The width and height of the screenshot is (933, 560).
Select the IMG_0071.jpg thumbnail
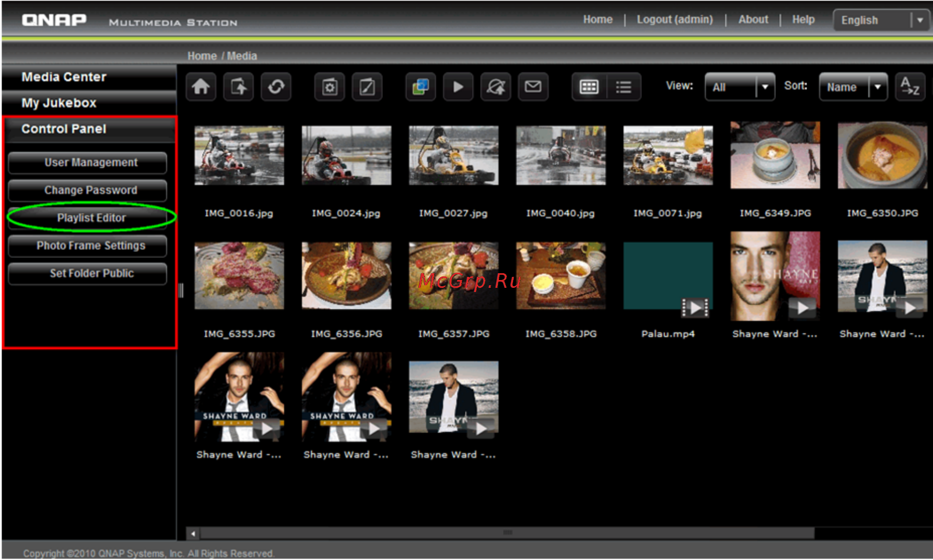(668, 155)
